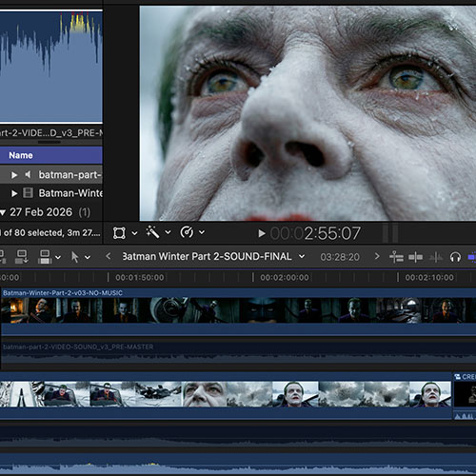Click ruler mark 00:02:10:00
476x476 pixels.
(429, 277)
